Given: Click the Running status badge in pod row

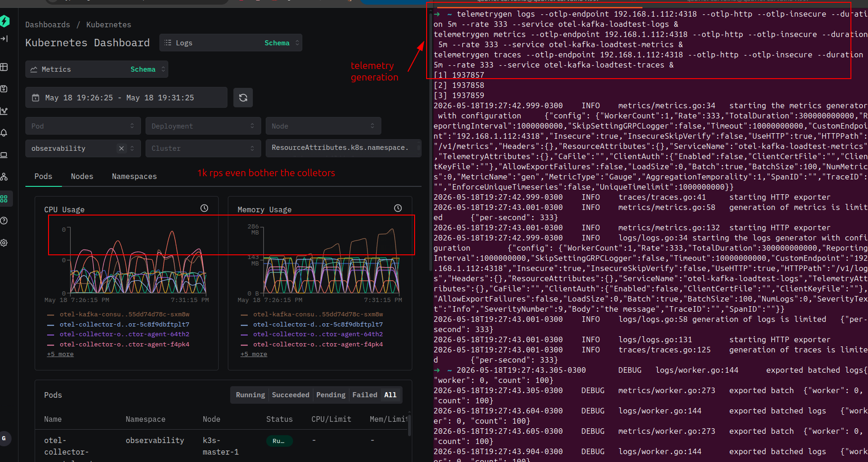Looking at the screenshot, I should pyautogui.click(x=279, y=441).
